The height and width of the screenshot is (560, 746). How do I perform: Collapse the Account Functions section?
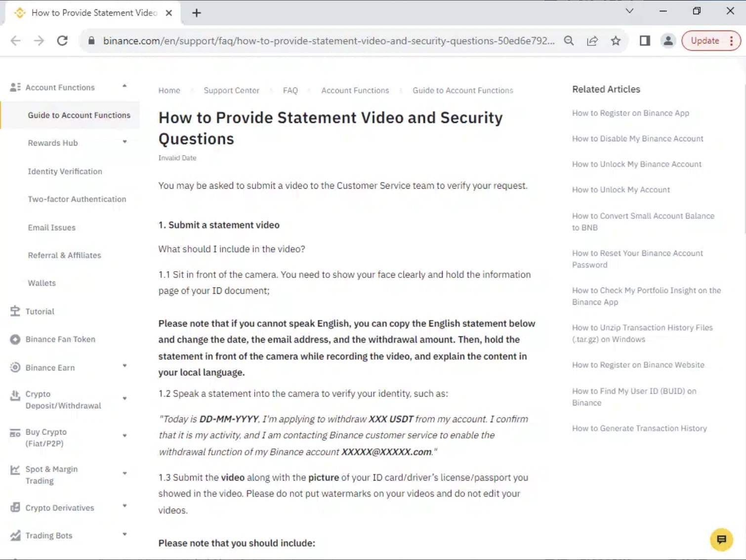point(124,85)
